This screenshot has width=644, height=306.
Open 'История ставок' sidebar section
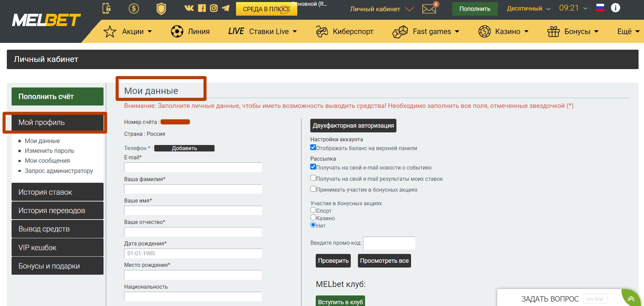pyautogui.click(x=58, y=192)
